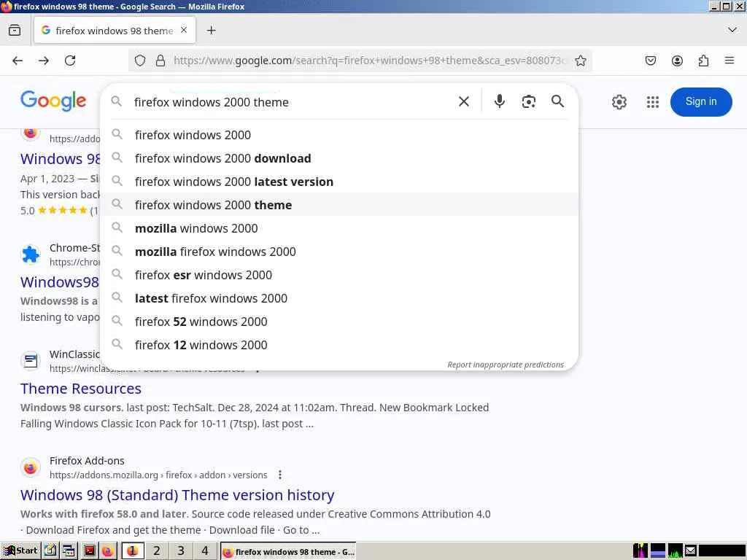Click the mail envelope tray icon
This screenshot has height=560, width=747.
[x=691, y=551]
